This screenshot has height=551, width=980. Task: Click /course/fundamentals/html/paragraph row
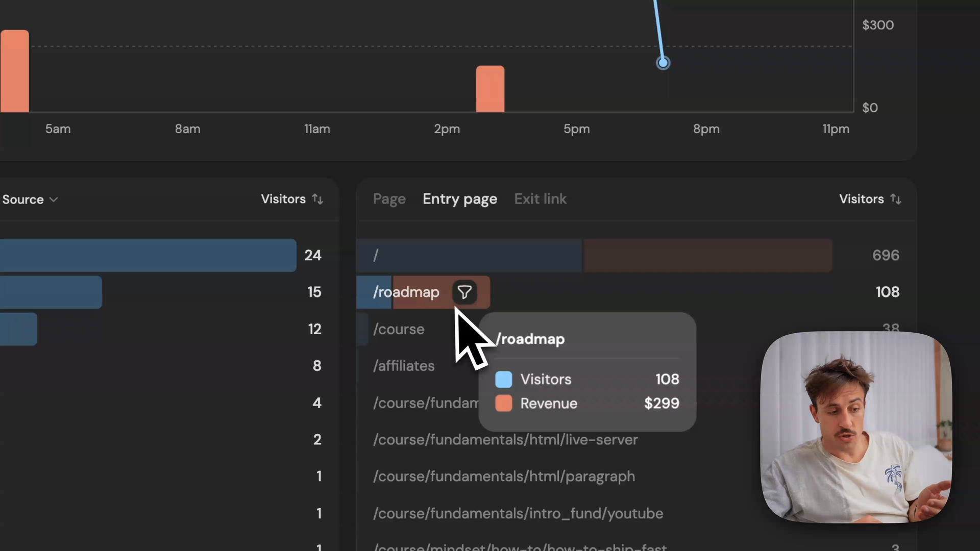[x=504, y=477]
